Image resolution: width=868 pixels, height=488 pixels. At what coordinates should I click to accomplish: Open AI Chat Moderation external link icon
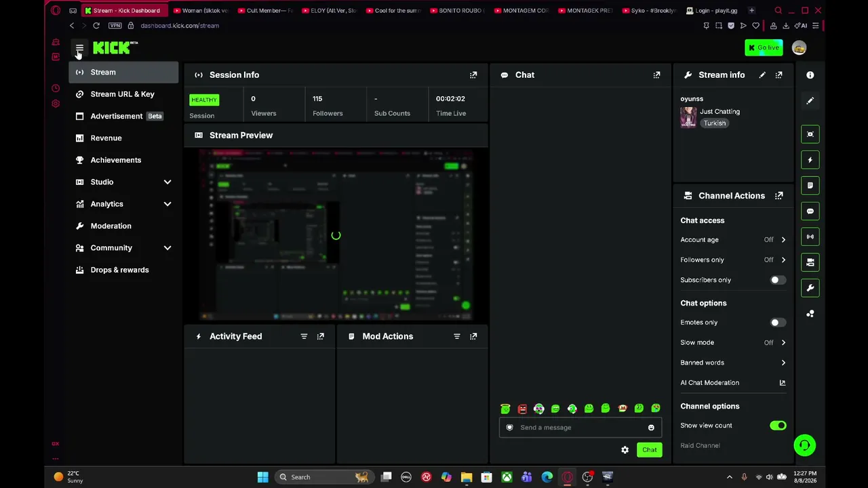click(x=783, y=383)
